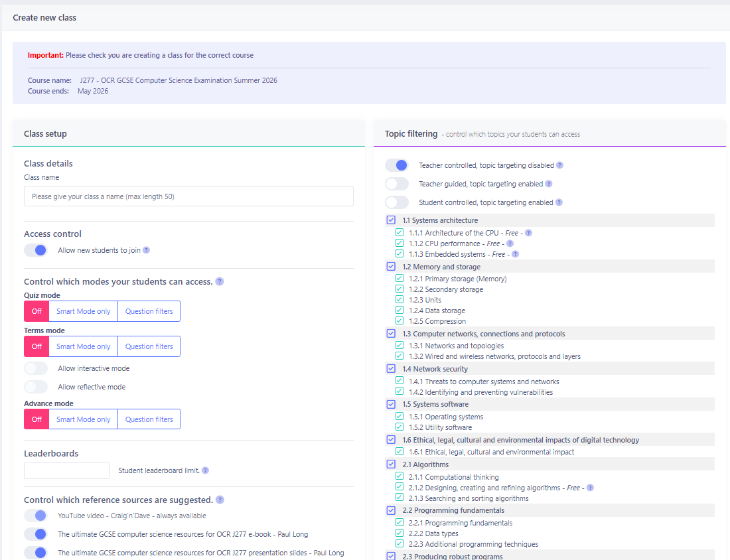730x560 pixels.
Task: Set Advance mode to Off
Action: 36,419
